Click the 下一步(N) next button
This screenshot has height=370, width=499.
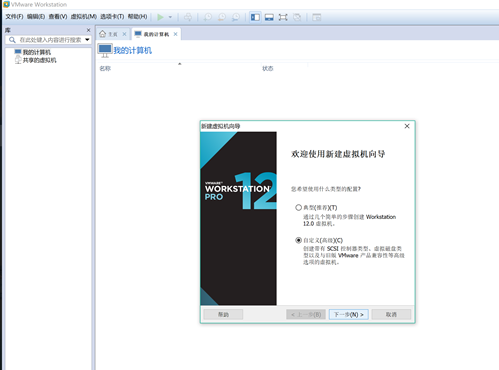(x=348, y=314)
